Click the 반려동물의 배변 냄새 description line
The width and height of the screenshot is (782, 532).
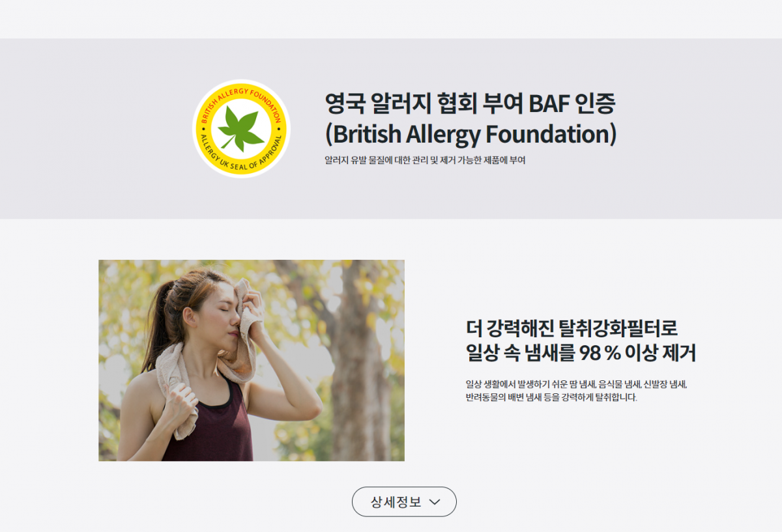click(551, 397)
